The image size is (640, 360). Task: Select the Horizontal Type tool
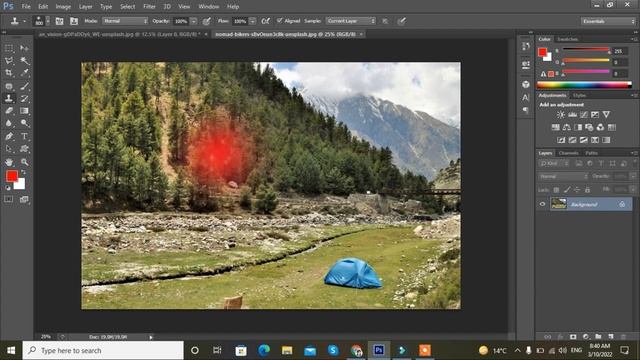coord(24,136)
